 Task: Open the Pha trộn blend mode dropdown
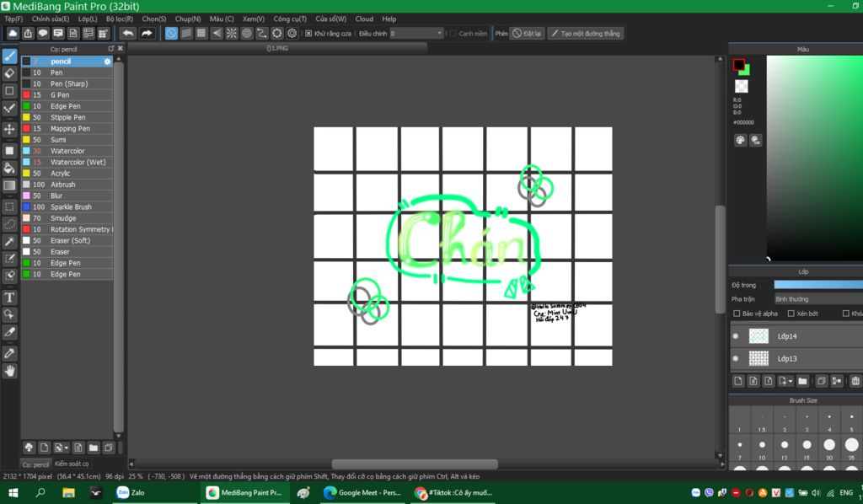pyautogui.click(x=817, y=299)
